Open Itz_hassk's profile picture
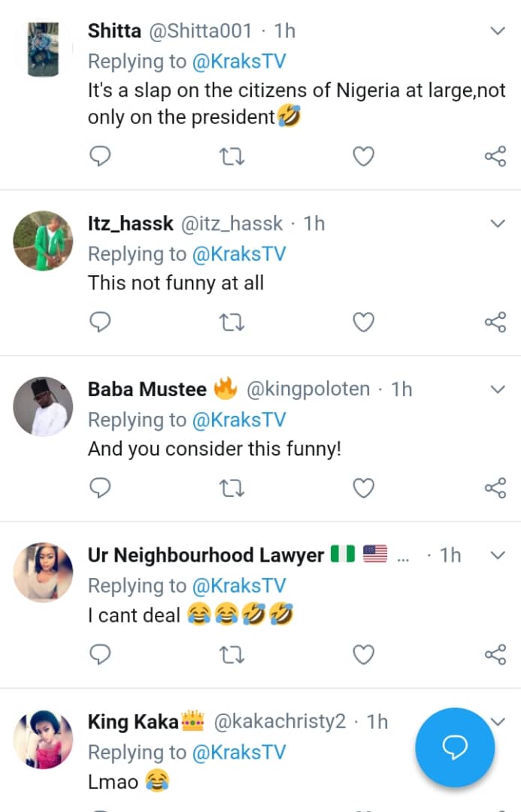The height and width of the screenshot is (812, 521). (43, 241)
